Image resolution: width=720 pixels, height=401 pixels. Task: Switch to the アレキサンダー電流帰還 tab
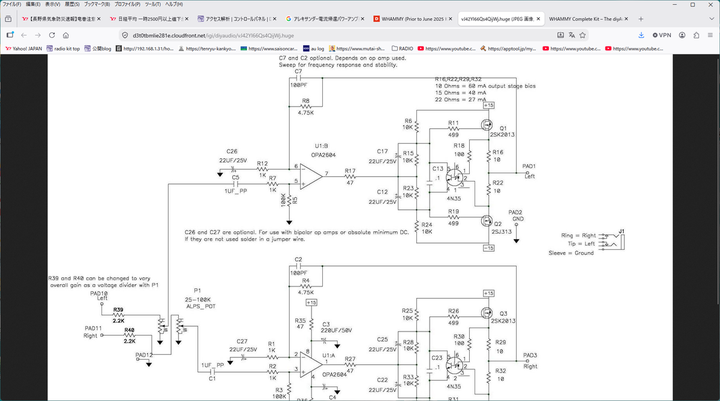pos(323,19)
